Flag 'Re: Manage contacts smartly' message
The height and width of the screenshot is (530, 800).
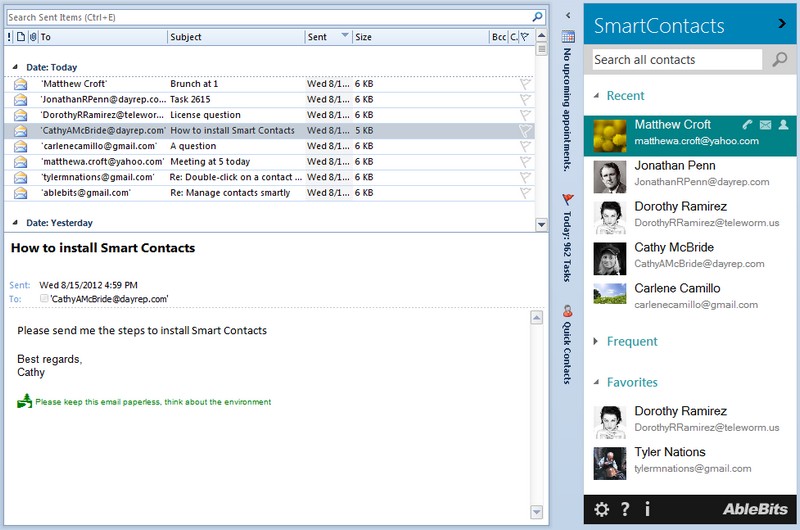coord(525,193)
